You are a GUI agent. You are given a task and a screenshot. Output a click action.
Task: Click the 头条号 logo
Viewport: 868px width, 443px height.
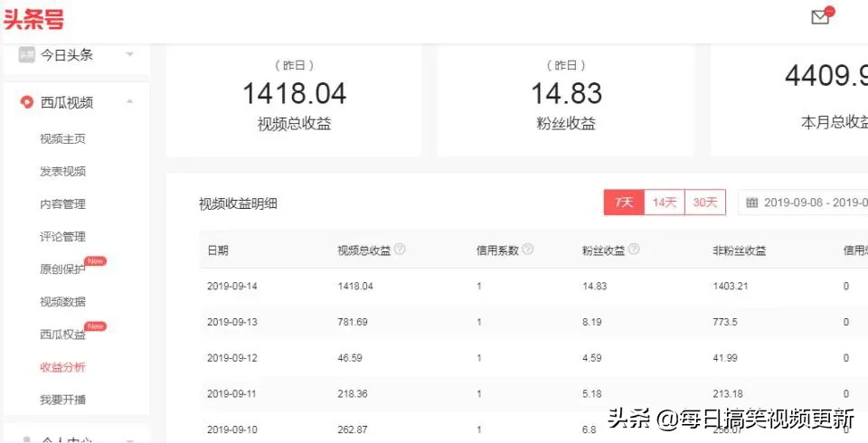click(33, 19)
